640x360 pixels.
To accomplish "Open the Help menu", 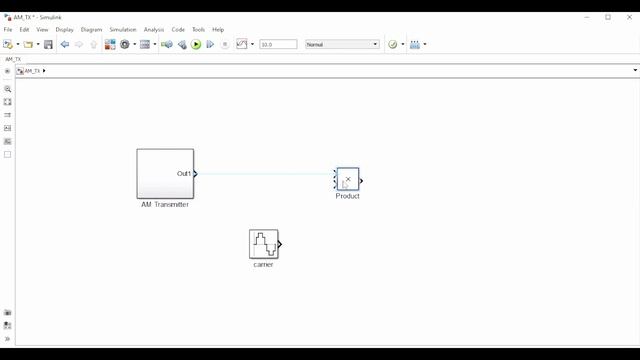I will [x=218, y=29].
